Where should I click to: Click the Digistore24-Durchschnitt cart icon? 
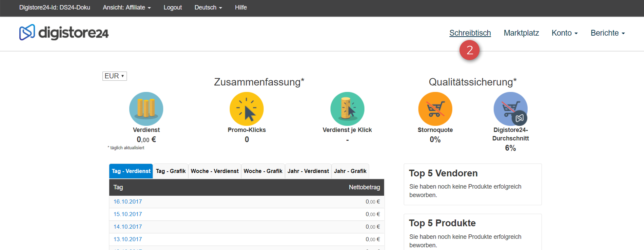click(x=510, y=109)
